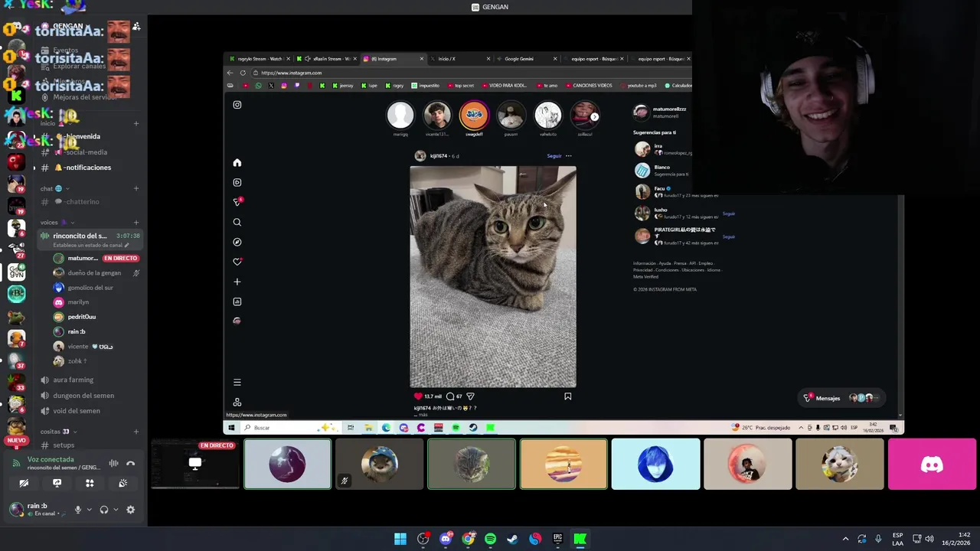Select user dueño de la gengan

pos(96,272)
